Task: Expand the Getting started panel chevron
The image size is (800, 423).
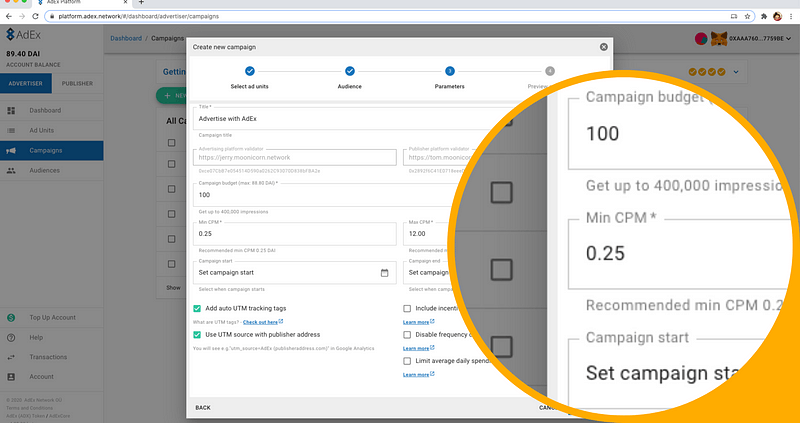Action: 736,72
